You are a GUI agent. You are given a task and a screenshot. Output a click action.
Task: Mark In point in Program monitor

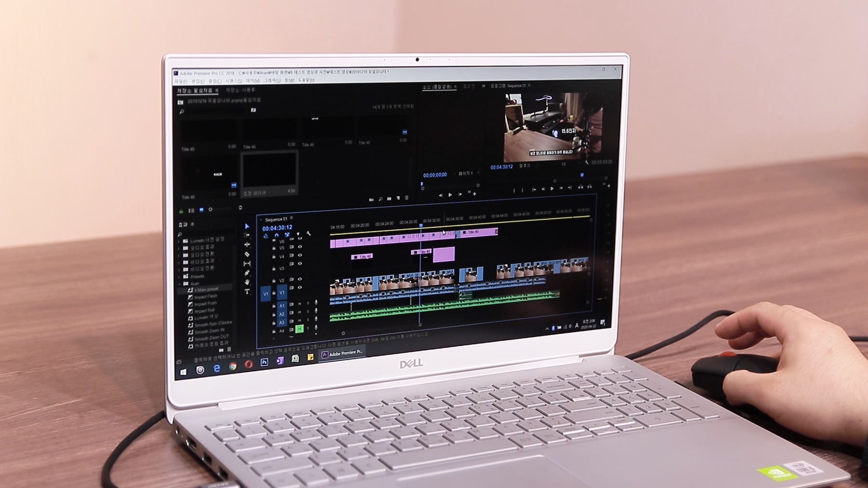(514, 191)
